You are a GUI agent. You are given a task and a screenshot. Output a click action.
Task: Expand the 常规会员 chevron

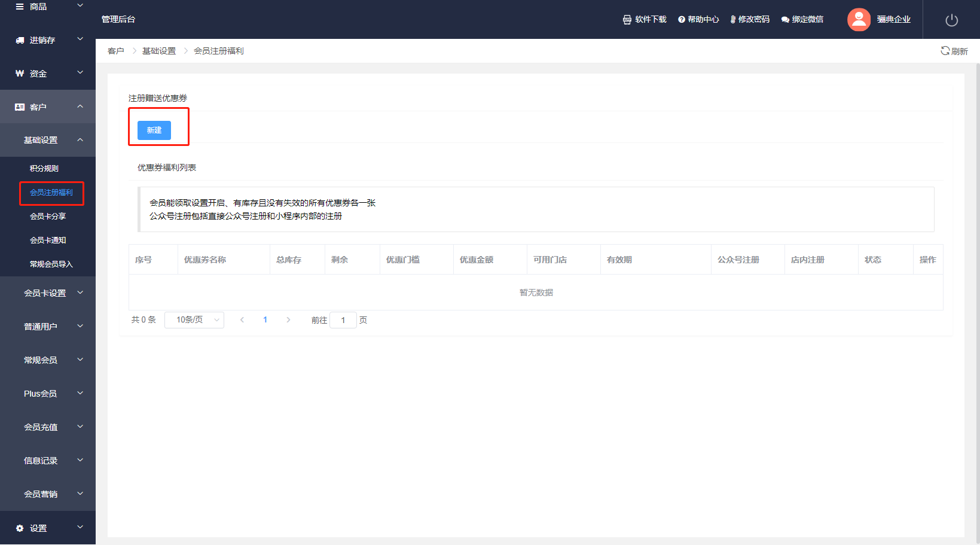(x=80, y=360)
